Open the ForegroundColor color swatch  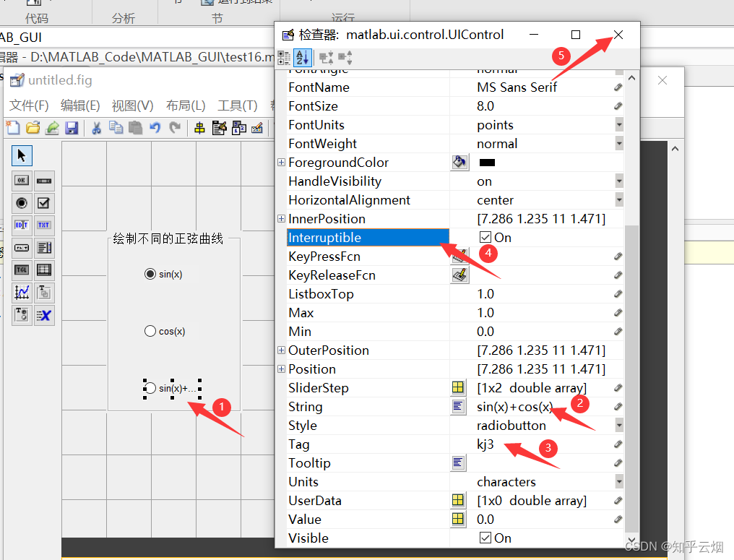460,162
